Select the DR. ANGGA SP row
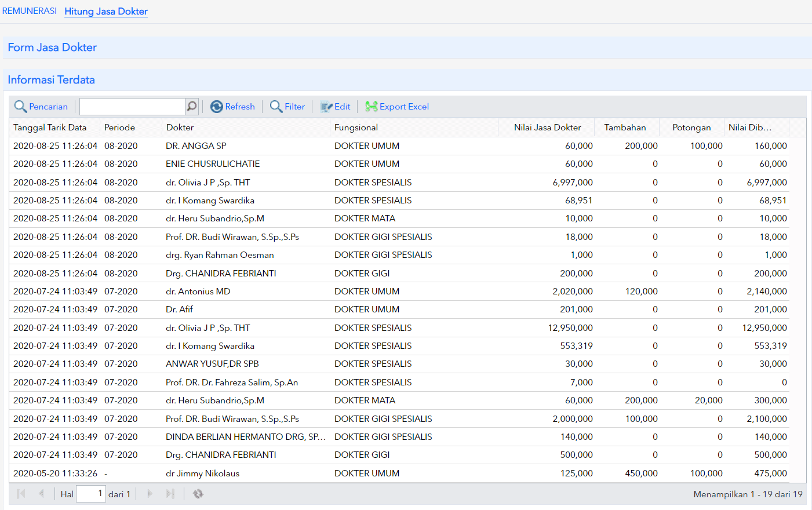 (399, 146)
